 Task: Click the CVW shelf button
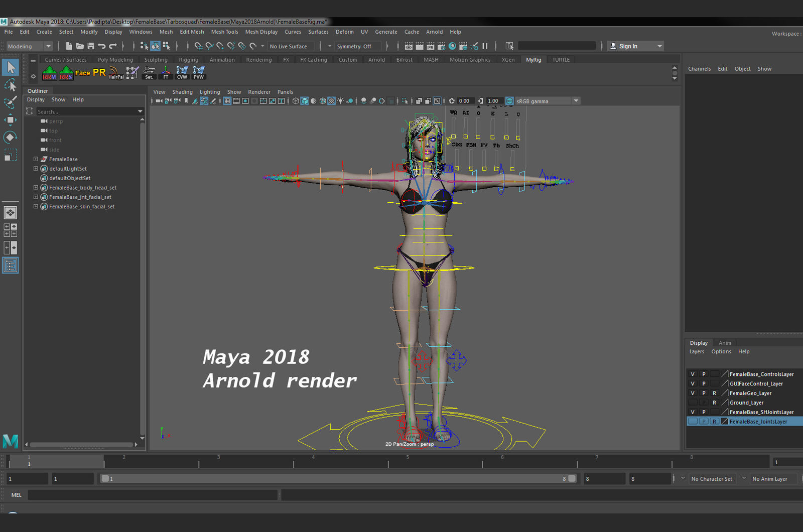tap(182, 73)
